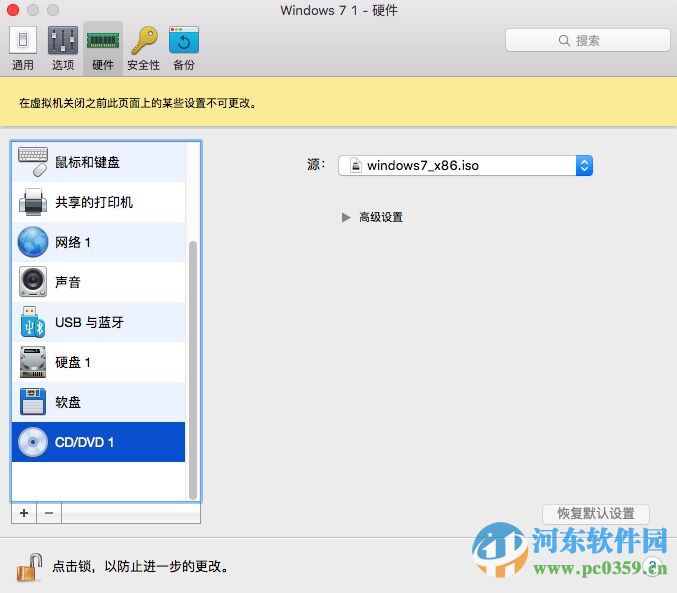Click the padlock icon to prevent changes
Screen dimensions: 677x593
tap(29, 567)
